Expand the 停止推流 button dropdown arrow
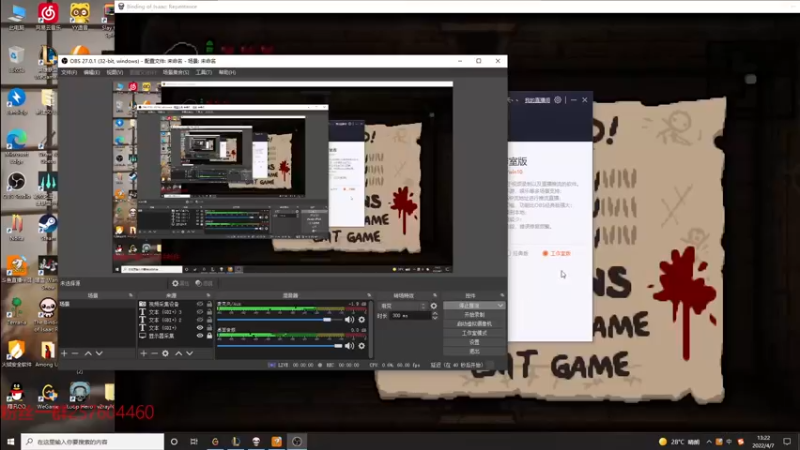 click(499, 306)
